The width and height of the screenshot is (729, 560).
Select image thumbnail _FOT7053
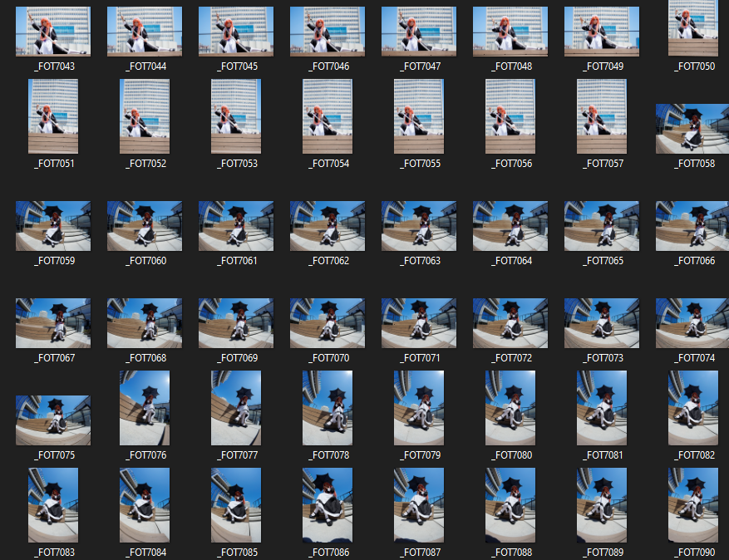coord(236,116)
